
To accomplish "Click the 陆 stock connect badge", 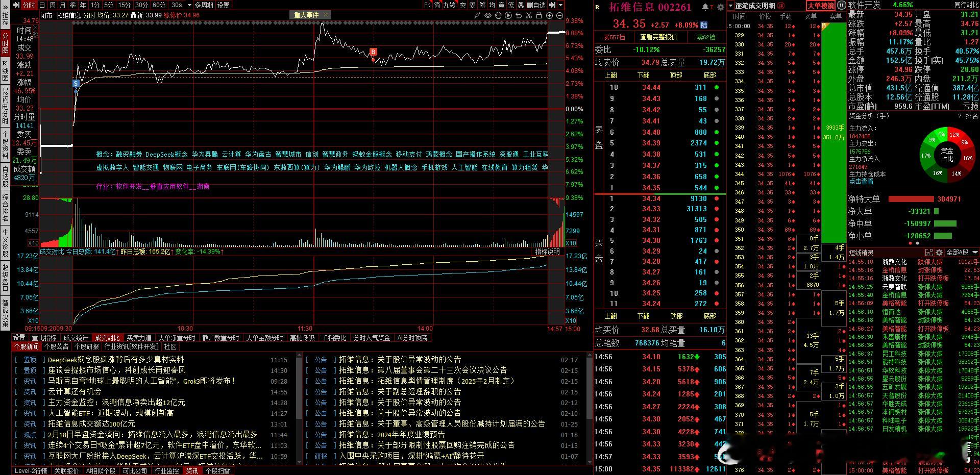I will point(704,24).
